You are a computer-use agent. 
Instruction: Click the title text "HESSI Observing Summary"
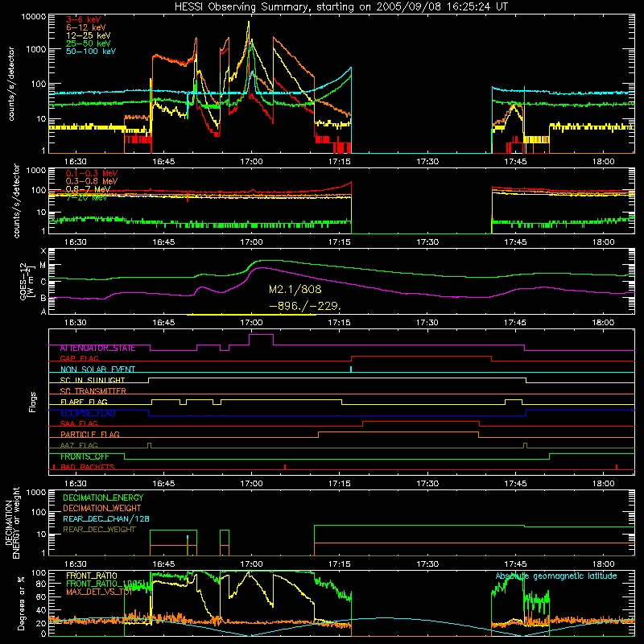click(242, 7)
